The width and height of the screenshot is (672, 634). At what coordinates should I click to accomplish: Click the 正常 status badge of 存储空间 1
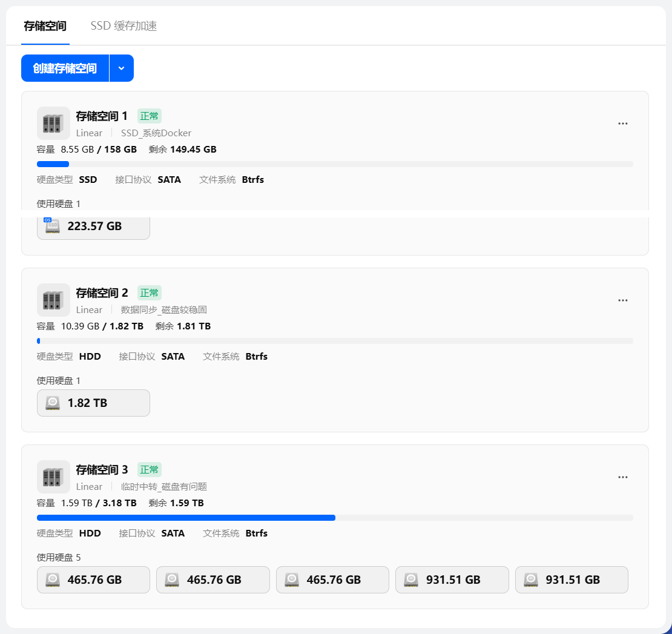click(x=150, y=116)
